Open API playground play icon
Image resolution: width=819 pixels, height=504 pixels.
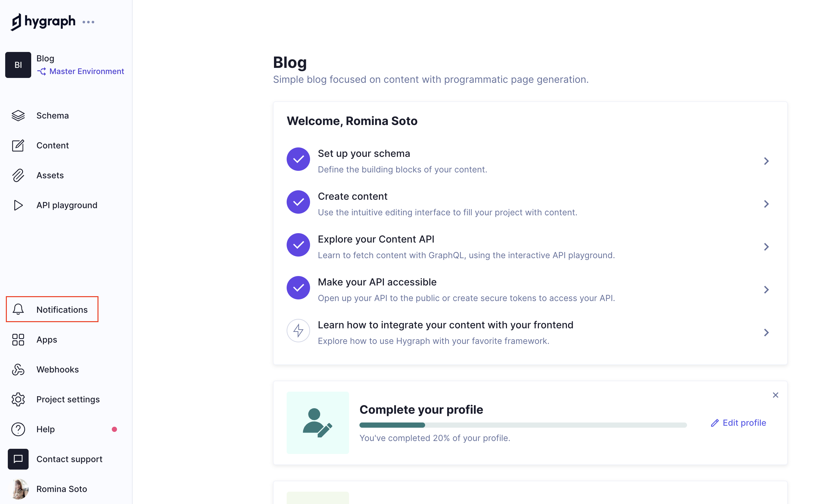[18, 205]
